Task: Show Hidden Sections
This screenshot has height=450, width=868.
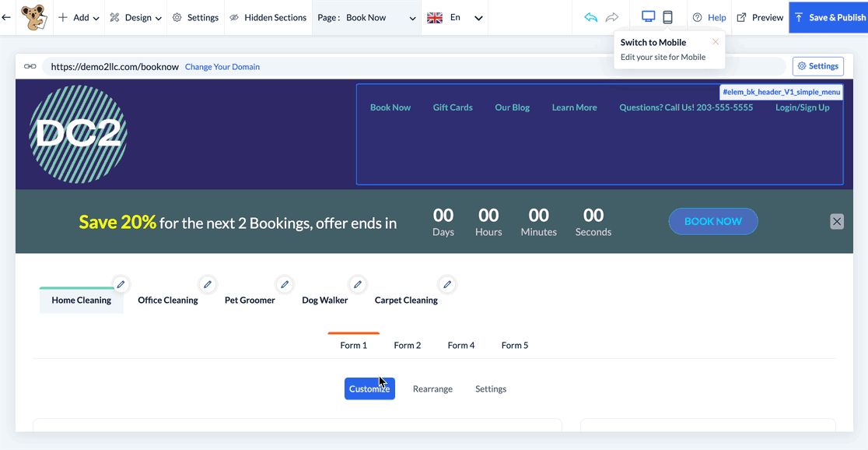Action: tap(268, 17)
